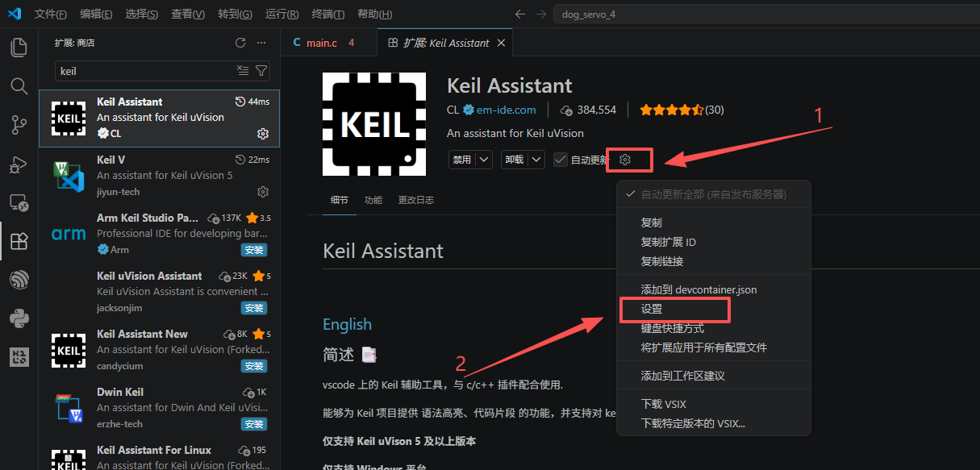Choose Copy Link menu item

713,261
